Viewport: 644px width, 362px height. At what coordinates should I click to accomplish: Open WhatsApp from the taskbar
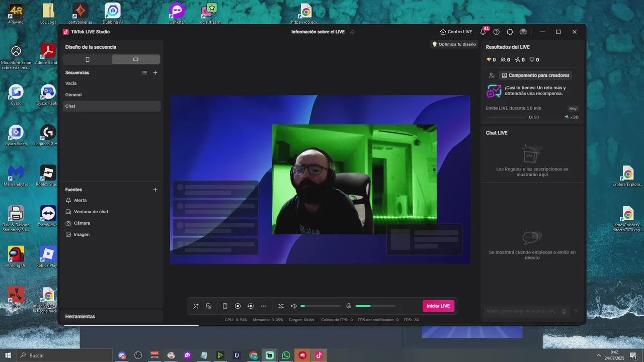click(x=286, y=355)
